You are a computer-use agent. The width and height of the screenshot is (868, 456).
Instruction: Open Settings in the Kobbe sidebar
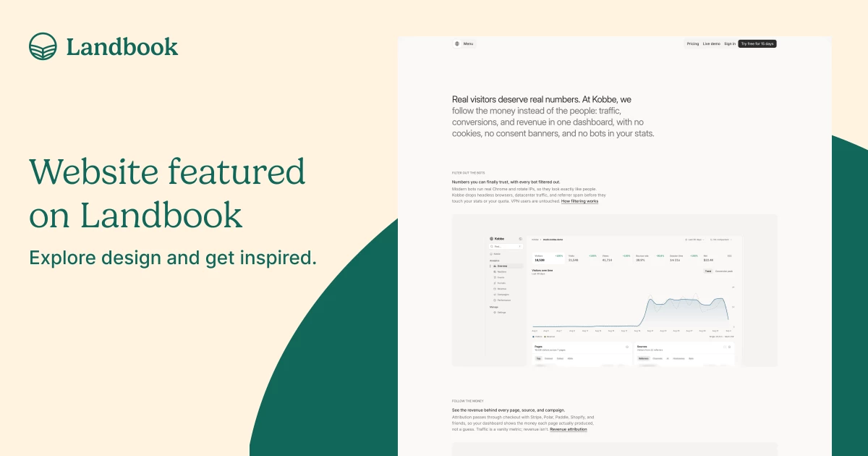point(500,313)
